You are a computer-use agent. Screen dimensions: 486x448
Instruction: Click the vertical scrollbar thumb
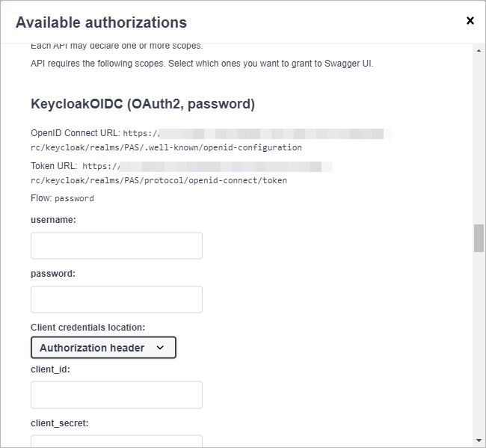pyautogui.click(x=479, y=238)
